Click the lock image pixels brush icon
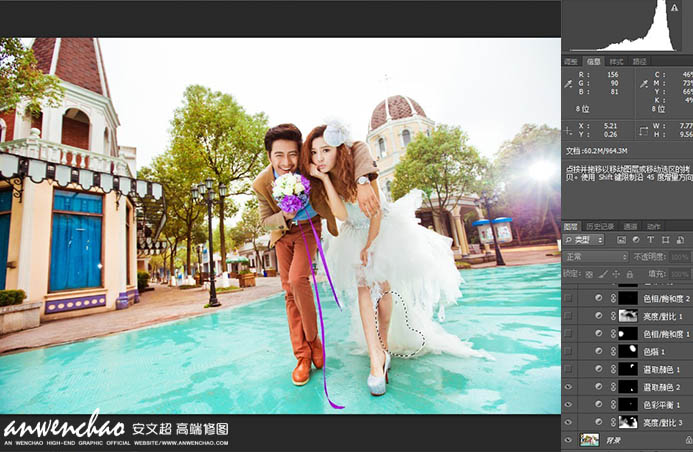Screen dimensions: 693x452 pyautogui.click(x=601, y=272)
